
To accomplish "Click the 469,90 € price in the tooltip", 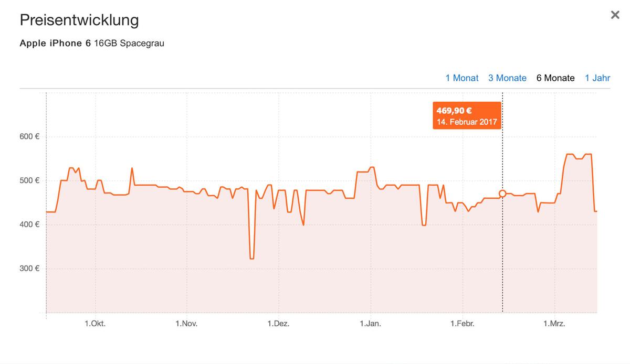I will click(x=454, y=111).
